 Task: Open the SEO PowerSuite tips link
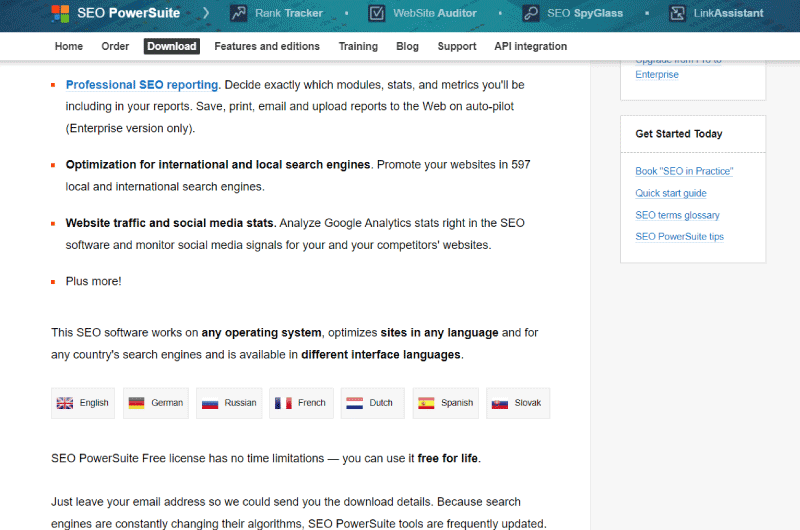coord(680,237)
